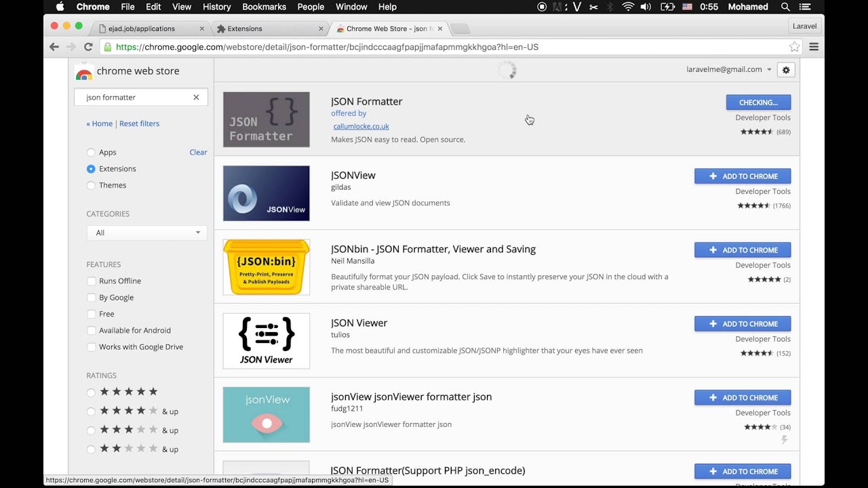Click the chrome web store logo
Viewport: 868px width, 488px height.
pos(127,71)
